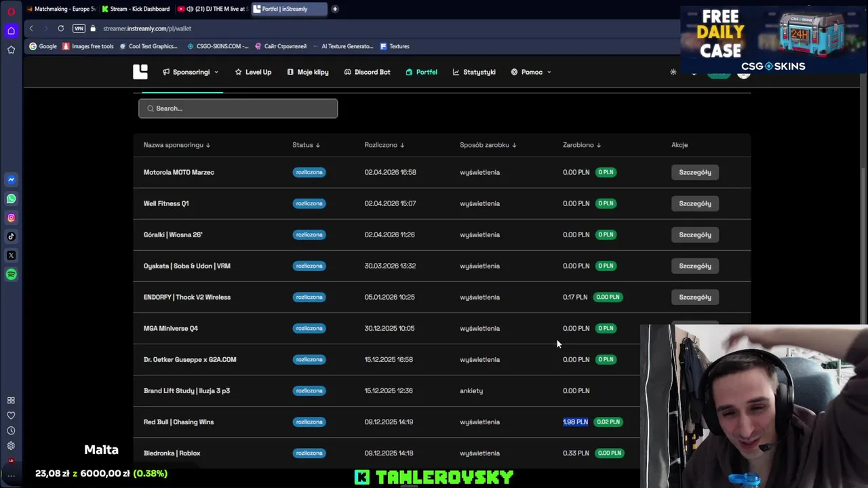Click the Red Bull | Chasing Wins name
Image resolution: width=868 pixels, height=488 pixels.
coord(178,422)
